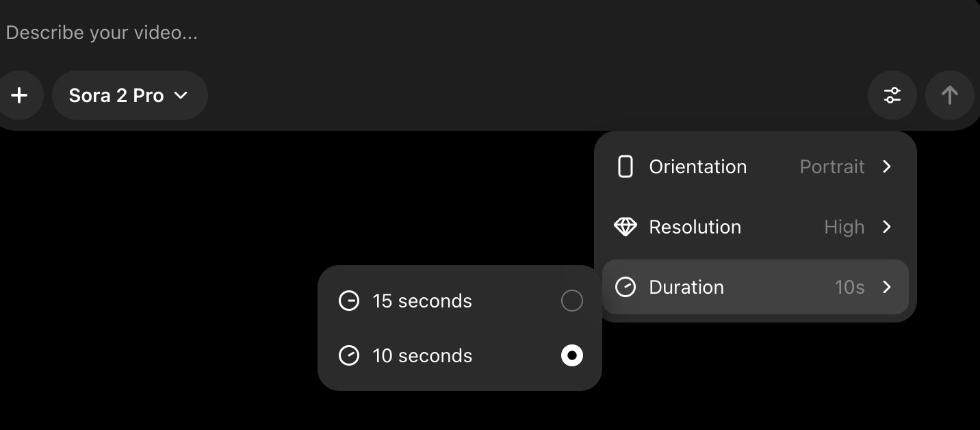
Task: Expand the Duration submenu chevron
Action: click(x=887, y=287)
